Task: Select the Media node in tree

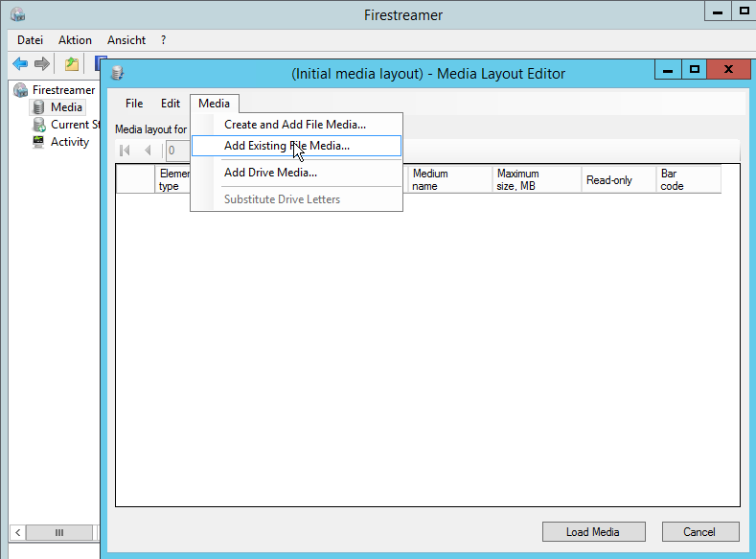Action: click(66, 107)
